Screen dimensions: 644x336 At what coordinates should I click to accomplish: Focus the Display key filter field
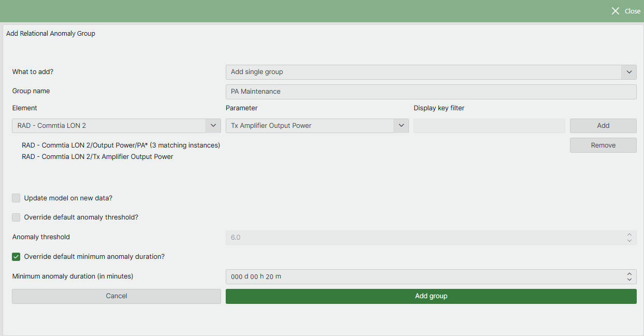489,126
